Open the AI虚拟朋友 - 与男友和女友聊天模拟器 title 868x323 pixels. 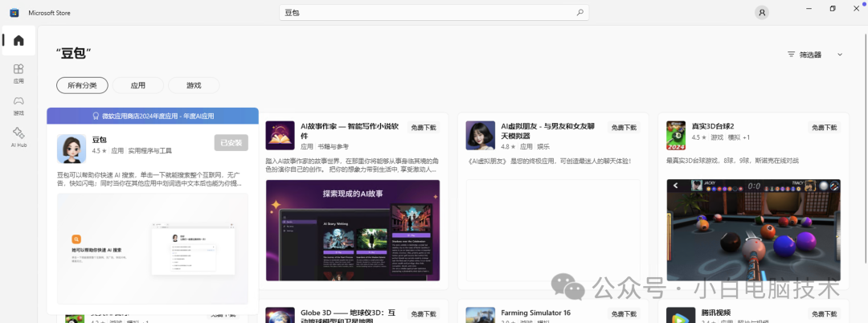[x=548, y=131]
